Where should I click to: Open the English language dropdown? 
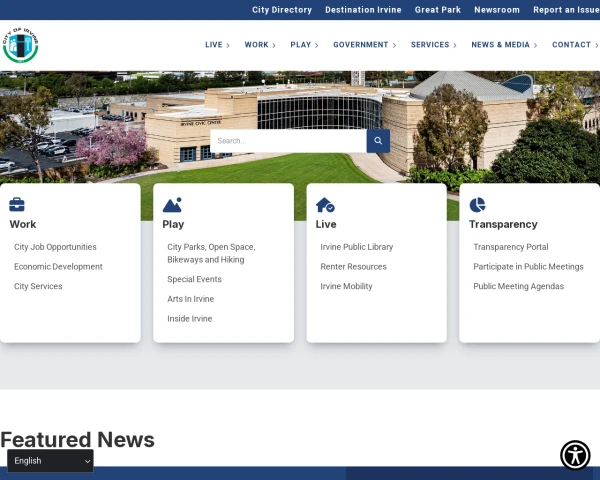tap(50, 460)
